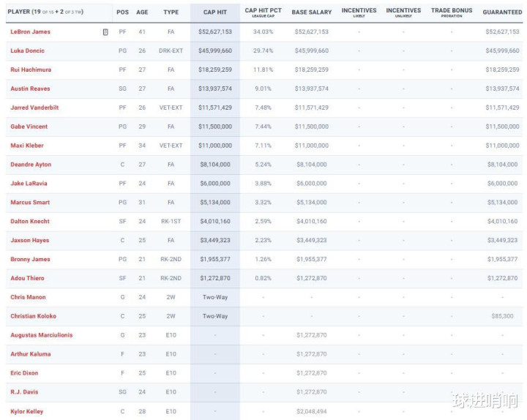This screenshot has height=420, width=527.
Task: Sort by BASE SALARY column header
Action: [311, 12]
